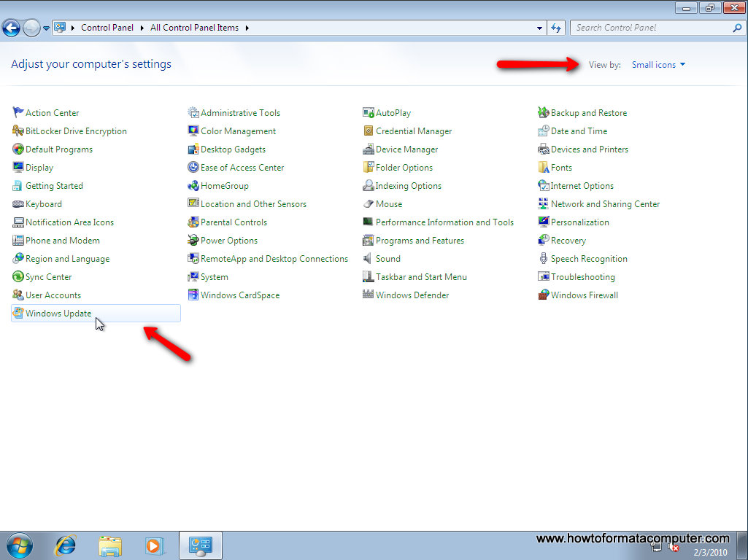Click the search magnifier icon
Viewport: 748px width, 560px height.
click(737, 28)
